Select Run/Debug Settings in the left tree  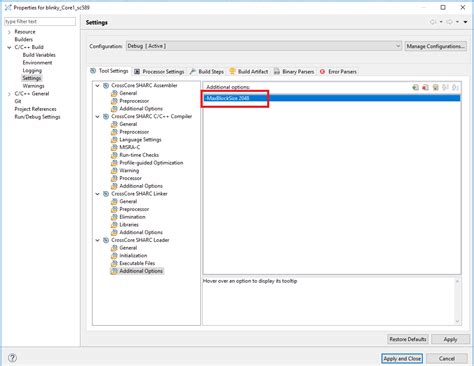pos(37,117)
